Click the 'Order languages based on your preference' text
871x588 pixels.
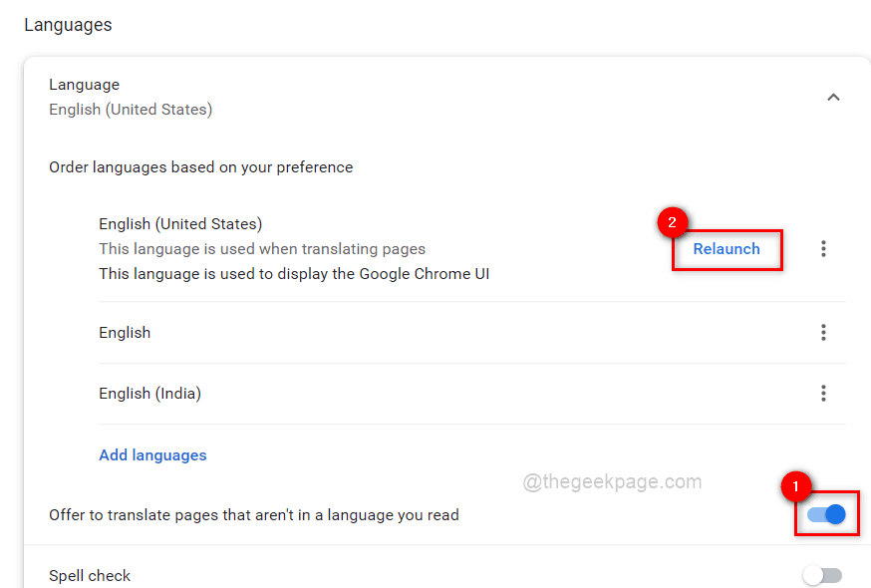200,167
